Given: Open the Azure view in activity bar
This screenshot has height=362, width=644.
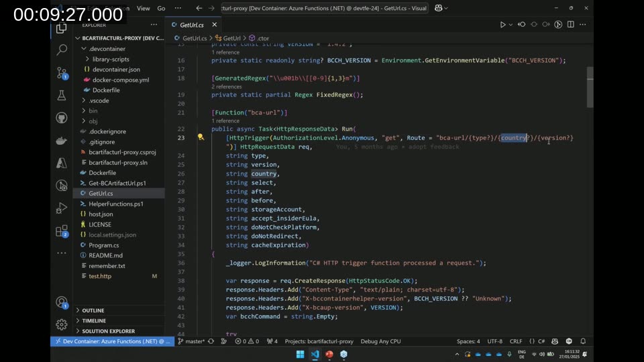Looking at the screenshot, I should click(x=62, y=164).
